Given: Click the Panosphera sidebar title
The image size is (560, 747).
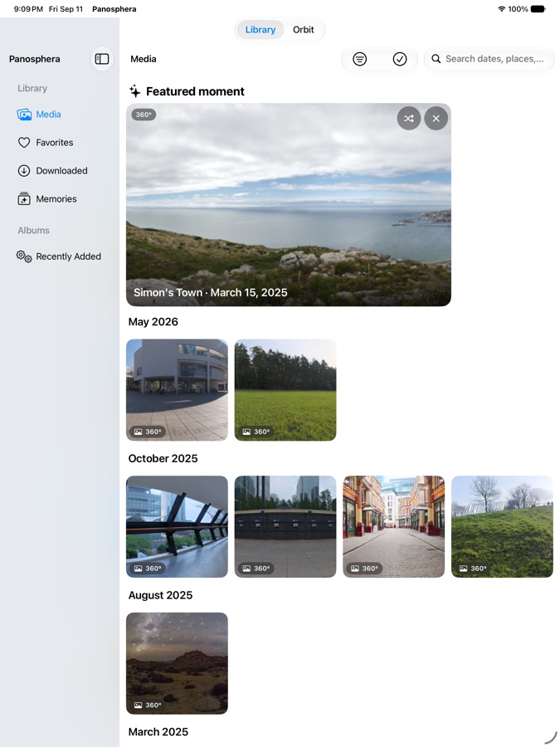Looking at the screenshot, I should tap(35, 59).
